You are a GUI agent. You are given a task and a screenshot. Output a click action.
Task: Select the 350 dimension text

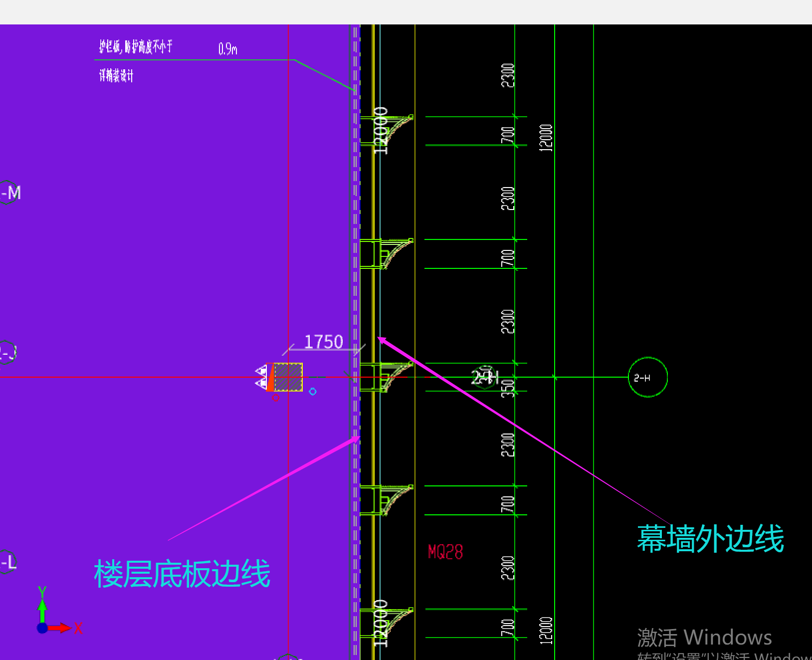click(x=507, y=388)
